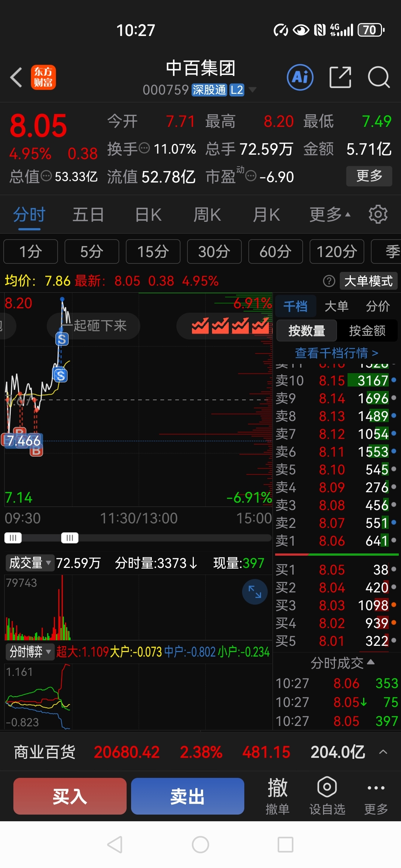Open the AI assistant icon

[300, 78]
